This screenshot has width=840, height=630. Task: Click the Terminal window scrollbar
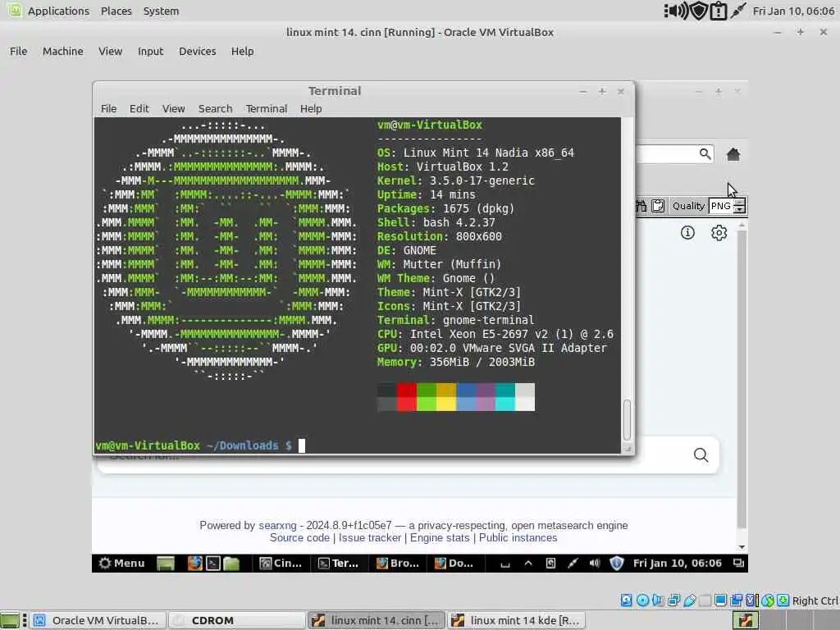627,420
